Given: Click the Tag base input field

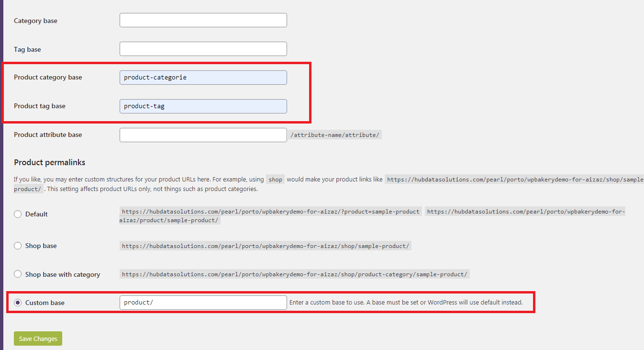Looking at the screenshot, I should tap(203, 49).
